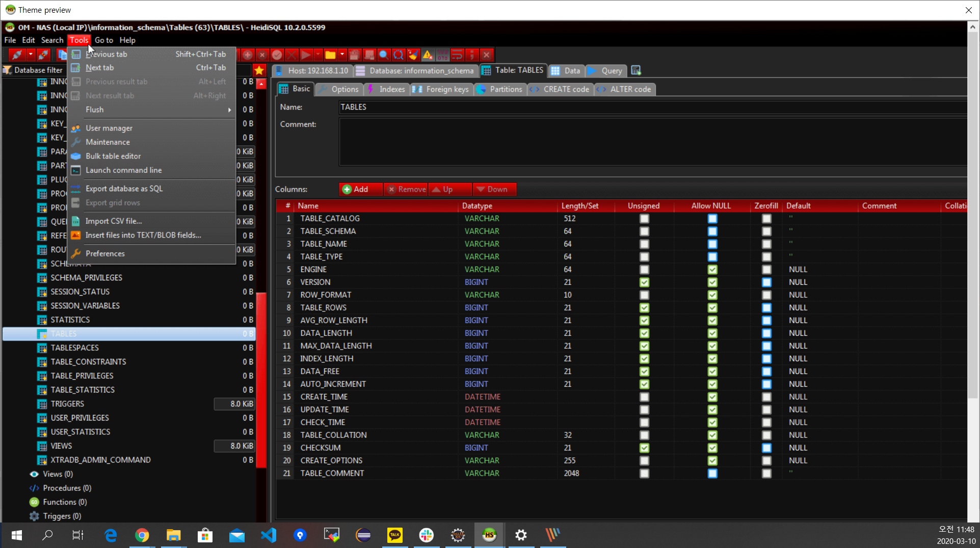Click the Up button for columns
Viewport: 980px width, 548px height.
click(x=450, y=189)
